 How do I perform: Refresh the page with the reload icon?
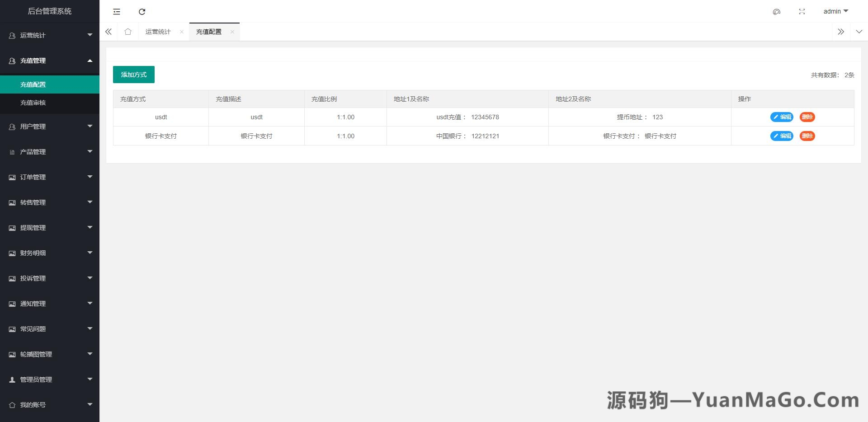pos(142,12)
